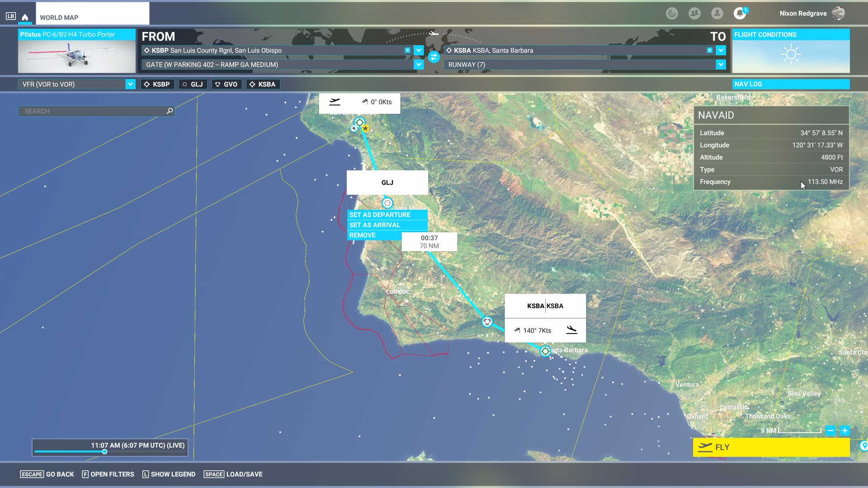Expand VFR (VOR to VOR) dropdown
Screen dimensions: 868x488
130,84
